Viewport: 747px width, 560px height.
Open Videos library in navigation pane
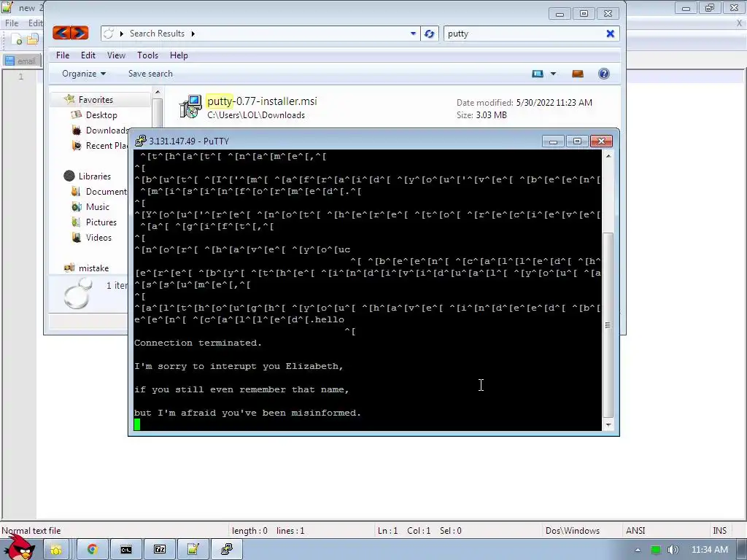(x=98, y=237)
